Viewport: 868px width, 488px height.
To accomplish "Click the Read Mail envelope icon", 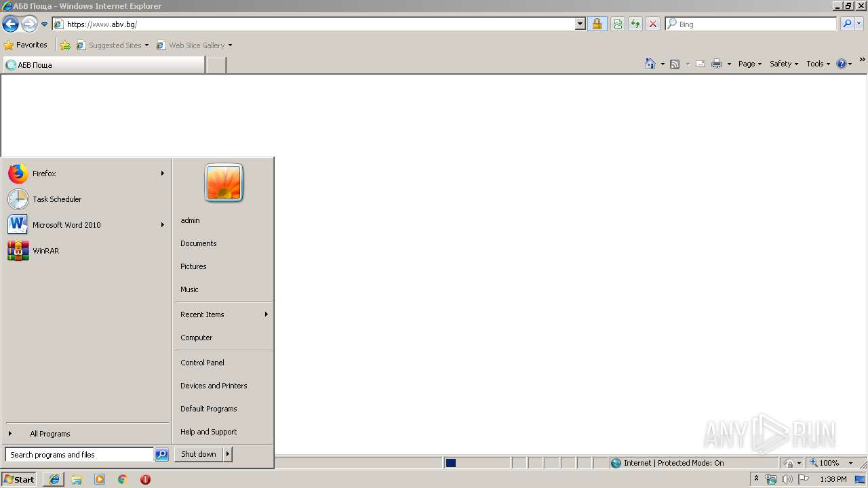I will tap(701, 64).
